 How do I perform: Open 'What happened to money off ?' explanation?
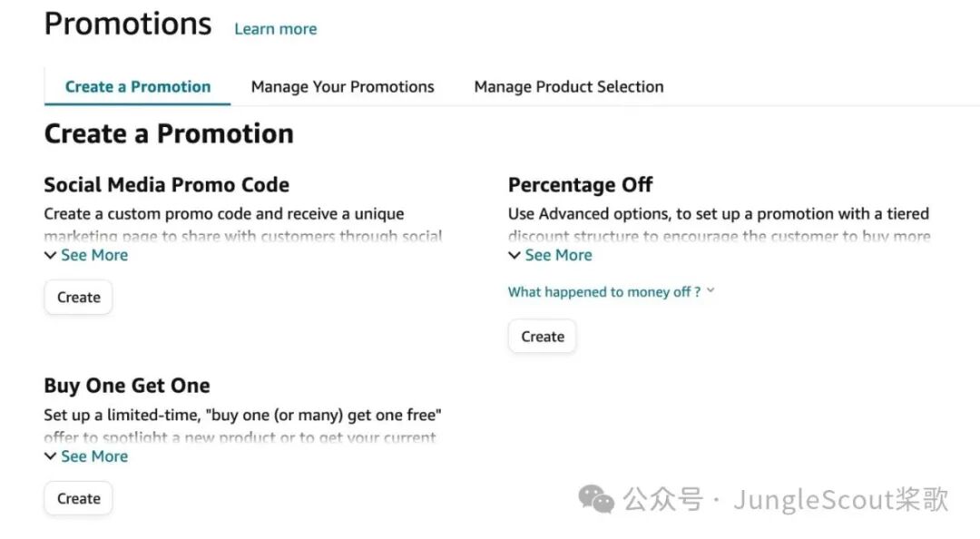pos(604,292)
